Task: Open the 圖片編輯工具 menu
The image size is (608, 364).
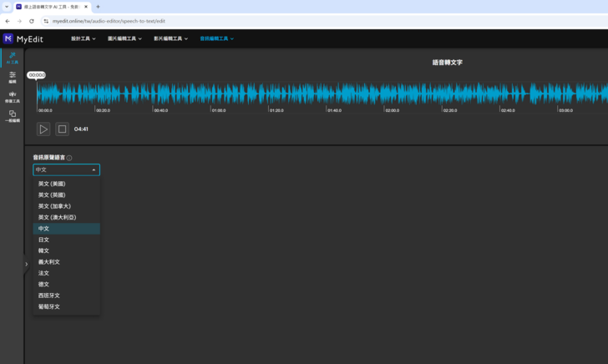Action: pyautogui.click(x=124, y=38)
